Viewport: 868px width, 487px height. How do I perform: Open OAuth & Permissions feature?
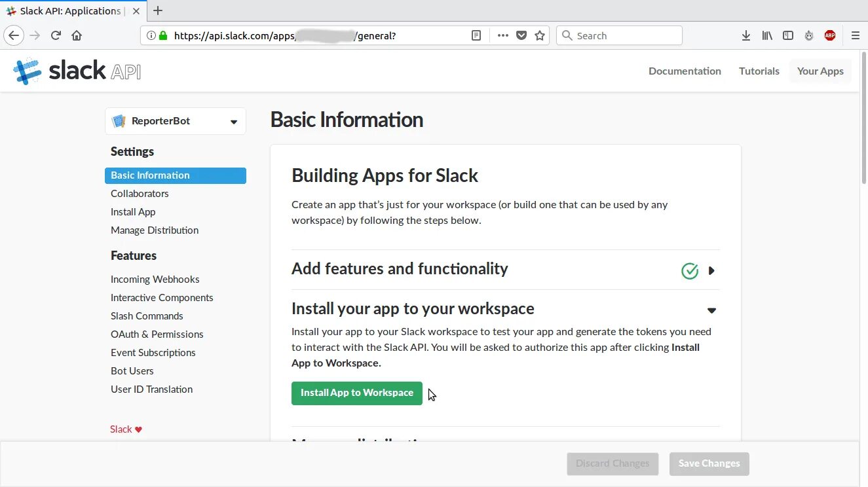click(x=157, y=334)
